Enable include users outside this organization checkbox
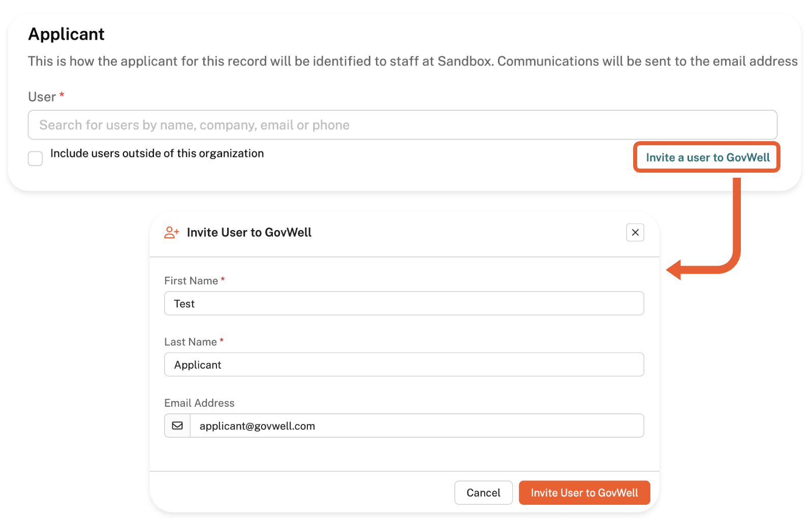This screenshot has height=518, width=812. (x=36, y=158)
